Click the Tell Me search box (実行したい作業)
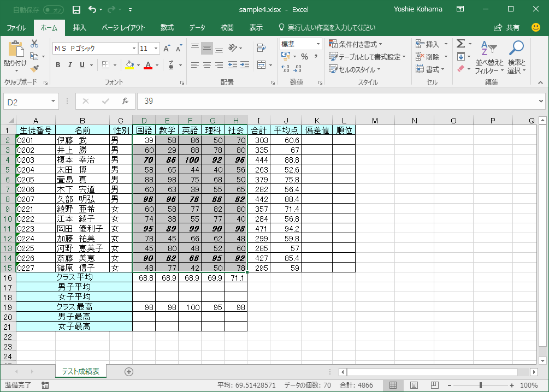The width and height of the screenshot is (549, 392). click(x=326, y=28)
